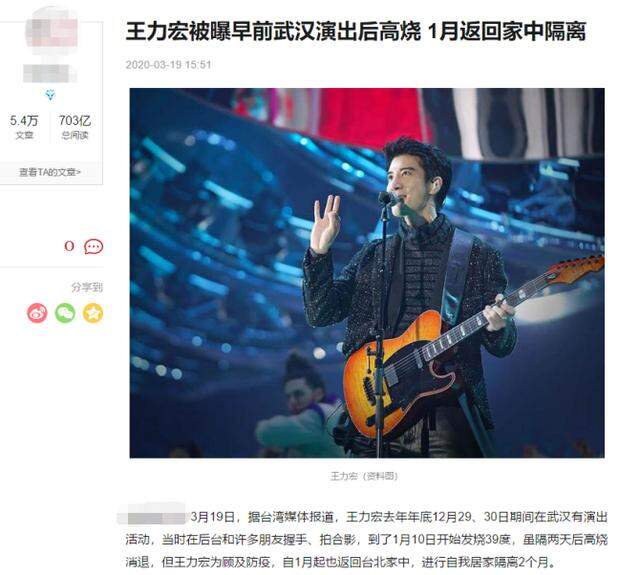Click the blurred author avatar
Image resolution: width=640 pixels, height=575 pixels.
[51, 31]
